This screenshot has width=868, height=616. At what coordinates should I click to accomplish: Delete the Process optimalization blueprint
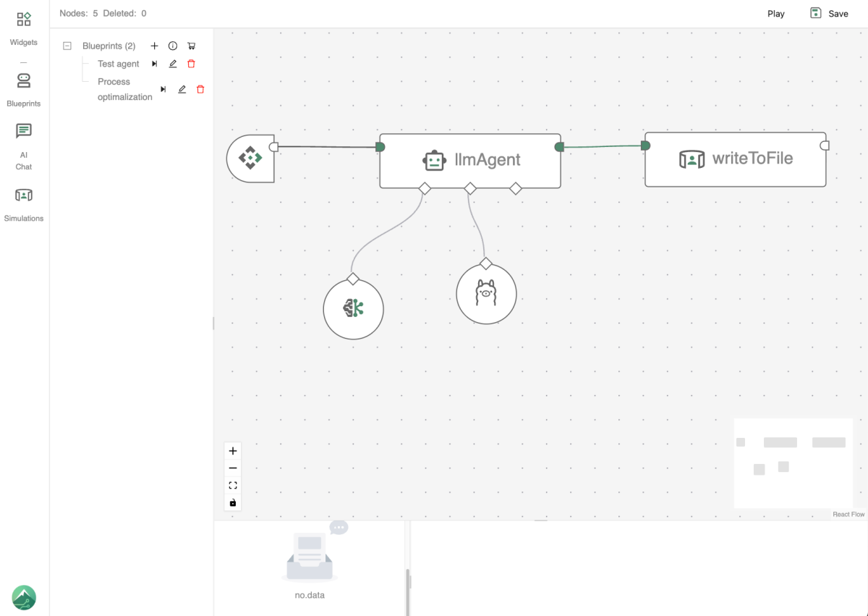(200, 89)
